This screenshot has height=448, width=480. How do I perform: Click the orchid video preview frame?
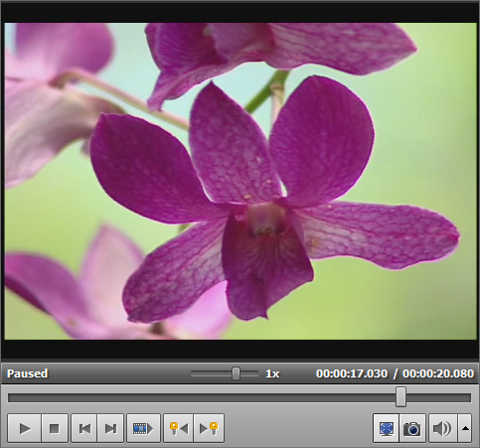tap(240, 181)
